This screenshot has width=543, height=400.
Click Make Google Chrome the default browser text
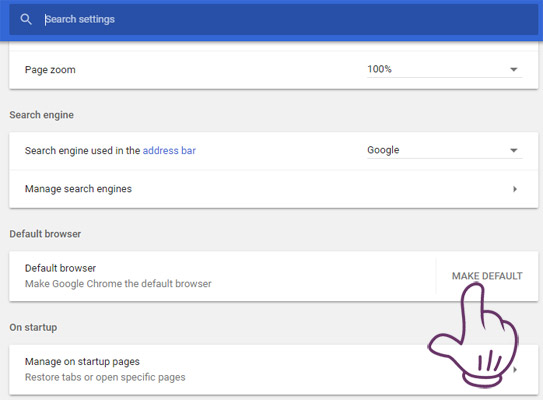tap(118, 284)
